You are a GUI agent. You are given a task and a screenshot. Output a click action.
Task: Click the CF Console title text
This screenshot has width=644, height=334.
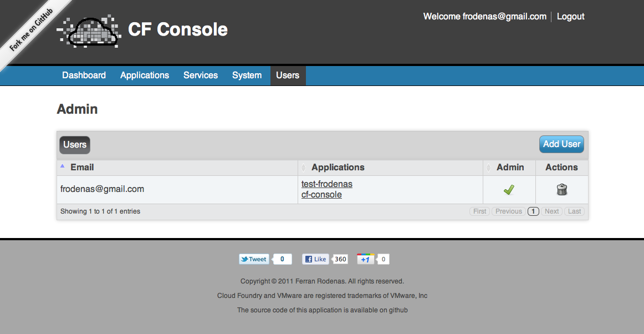tap(178, 29)
